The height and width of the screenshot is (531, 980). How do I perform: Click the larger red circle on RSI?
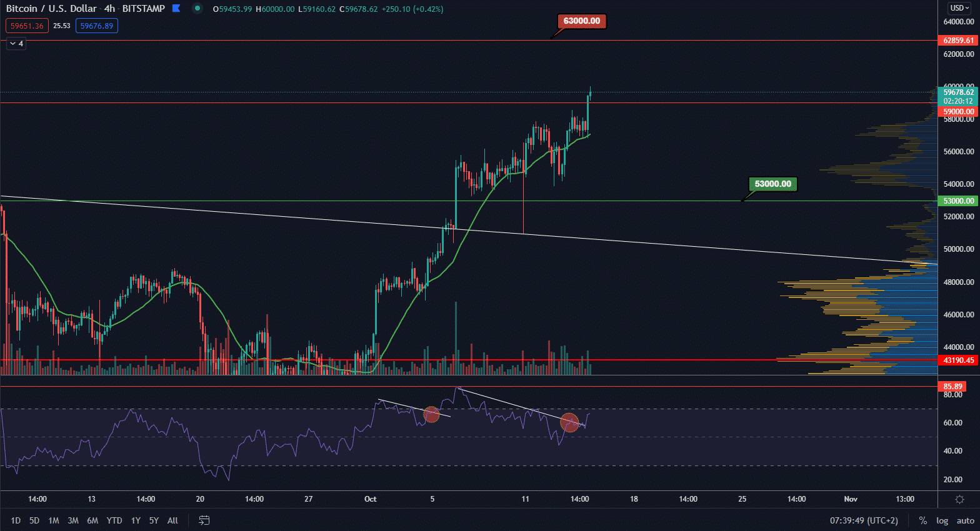569,423
